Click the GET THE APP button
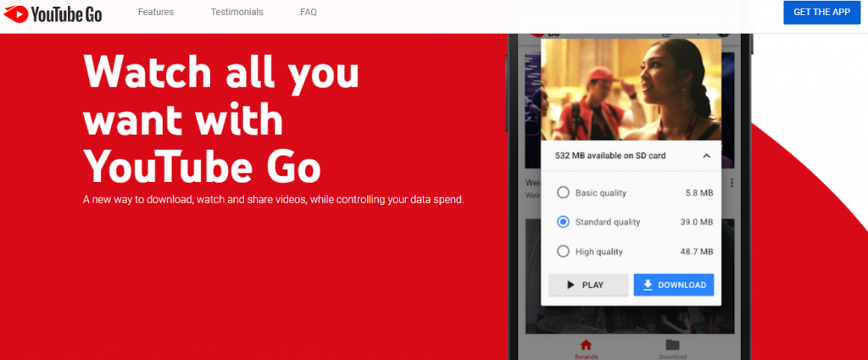The image size is (868, 360). 822,13
